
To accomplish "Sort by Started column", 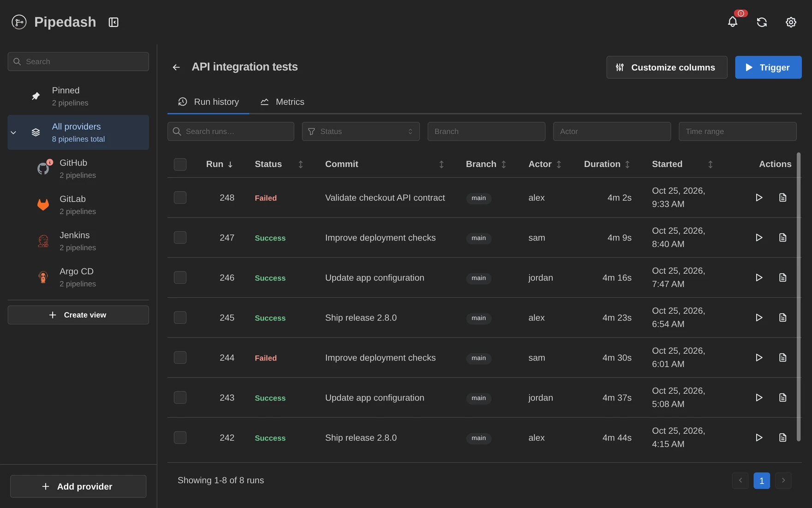I will [682, 164].
